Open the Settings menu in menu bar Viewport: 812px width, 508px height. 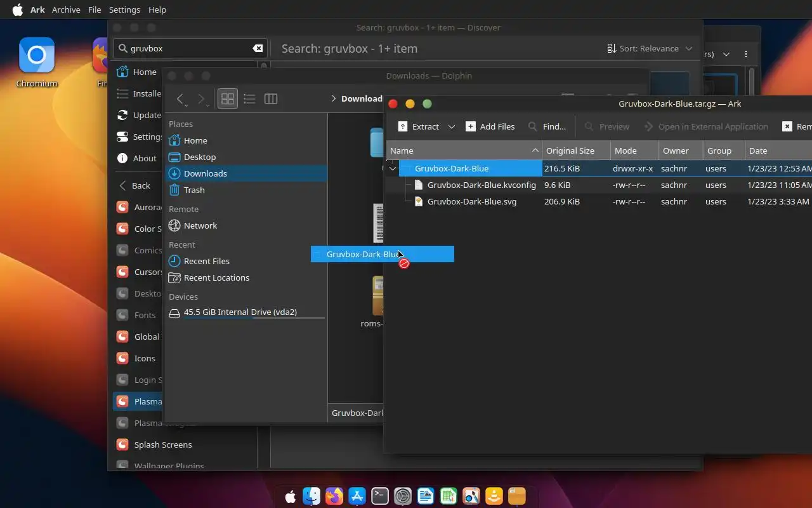coord(124,10)
